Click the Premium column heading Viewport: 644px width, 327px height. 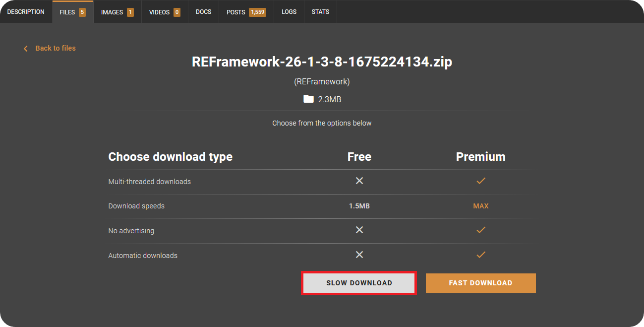pyautogui.click(x=481, y=157)
